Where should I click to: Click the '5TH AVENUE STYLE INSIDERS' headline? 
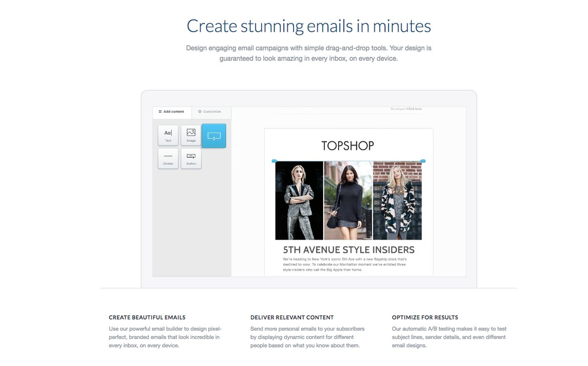pos(349,250)
